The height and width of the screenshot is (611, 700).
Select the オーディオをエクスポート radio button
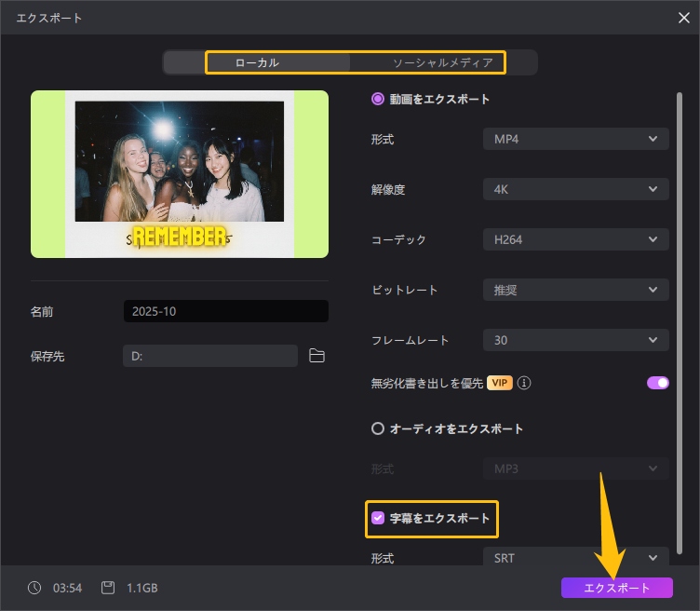click(x=378, y=429)
